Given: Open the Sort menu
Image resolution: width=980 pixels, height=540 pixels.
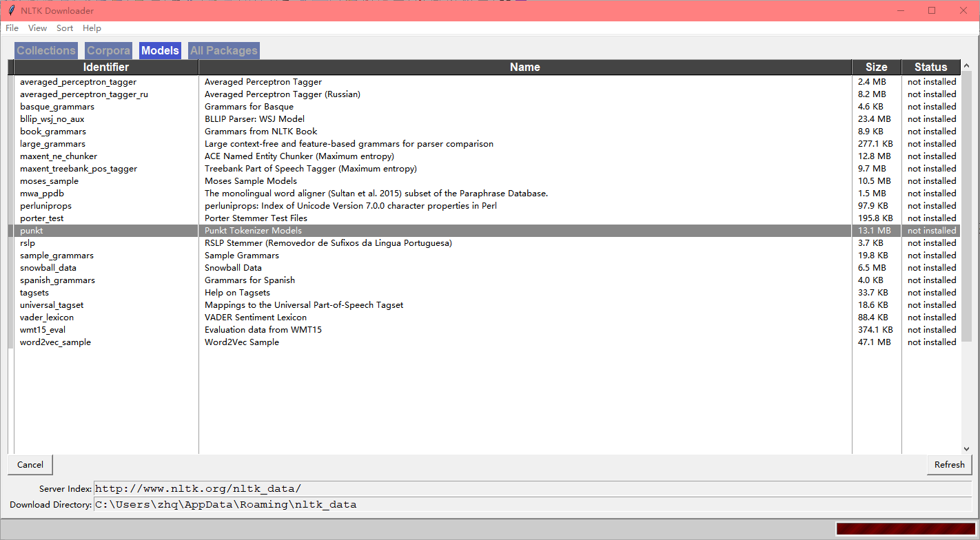Looking at the screenshot, I should pyautogui.click(x=65, y=28).
